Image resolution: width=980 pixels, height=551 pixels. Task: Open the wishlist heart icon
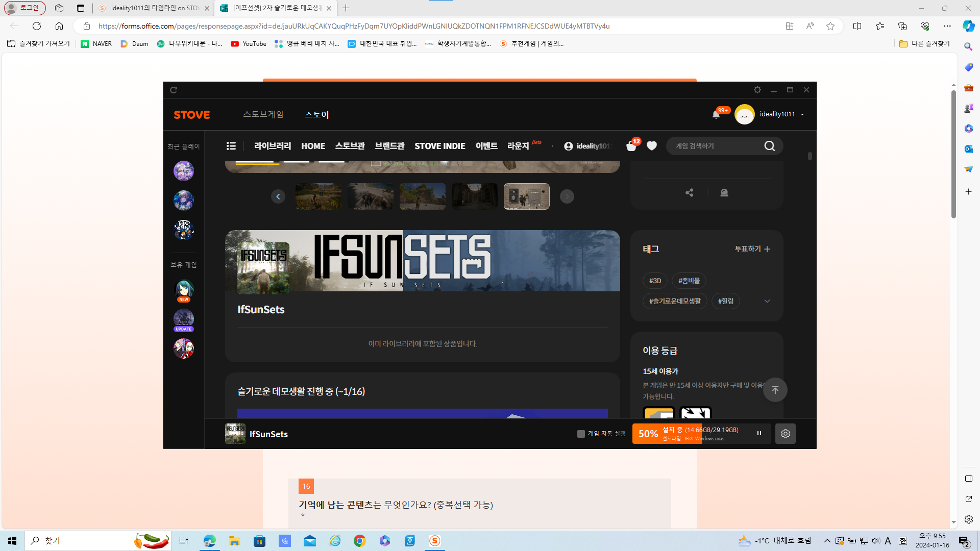coord(652,146)
